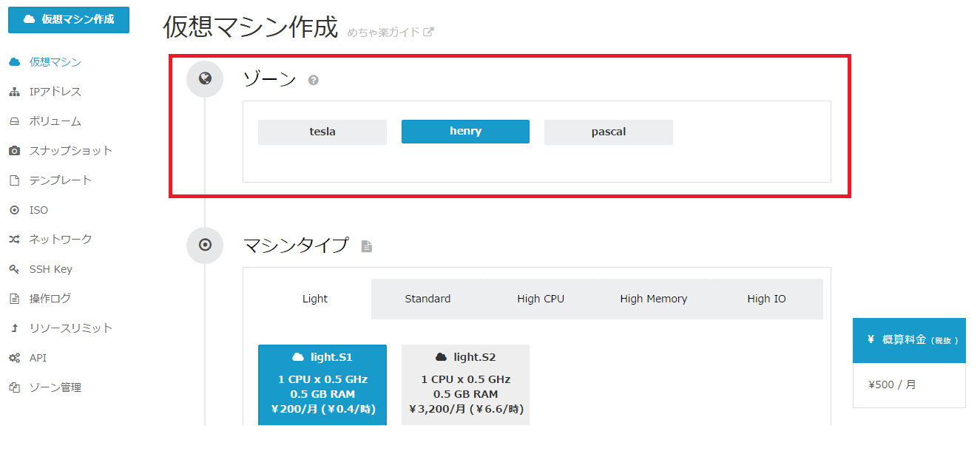
Task: Open the document icon beside マシンタイプ
Action: [366, 246]
